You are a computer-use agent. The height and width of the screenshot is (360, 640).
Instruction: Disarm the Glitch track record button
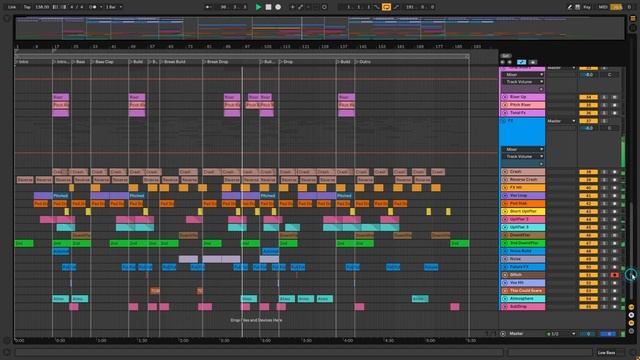coord(614,275)
